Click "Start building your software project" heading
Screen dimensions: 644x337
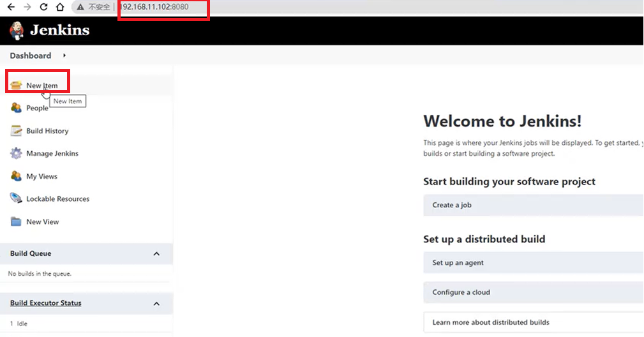coord(509,181)
